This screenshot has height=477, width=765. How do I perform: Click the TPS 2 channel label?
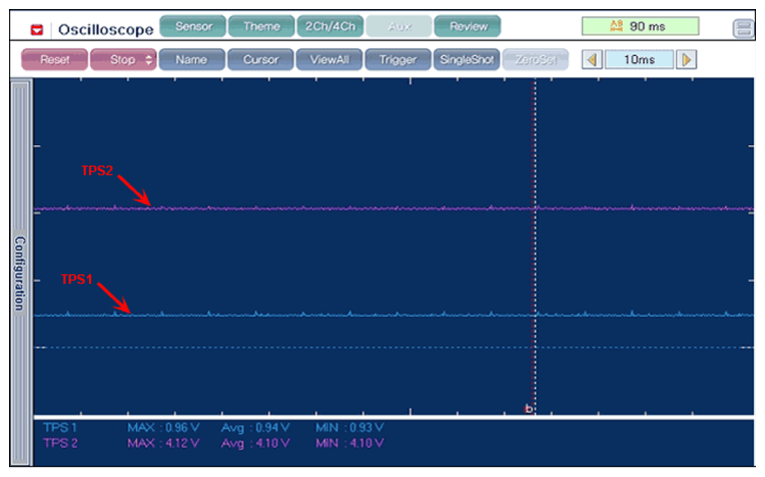pos(60,443)
